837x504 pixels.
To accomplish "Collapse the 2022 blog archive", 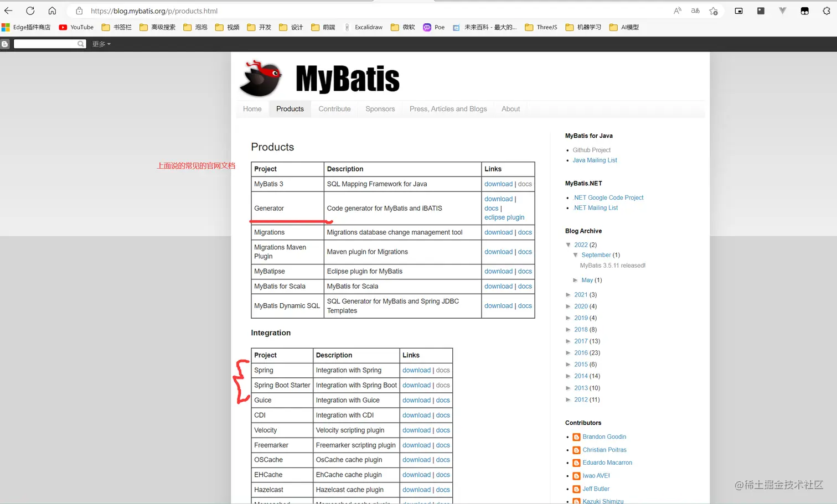I will click(x=569, y=245).
